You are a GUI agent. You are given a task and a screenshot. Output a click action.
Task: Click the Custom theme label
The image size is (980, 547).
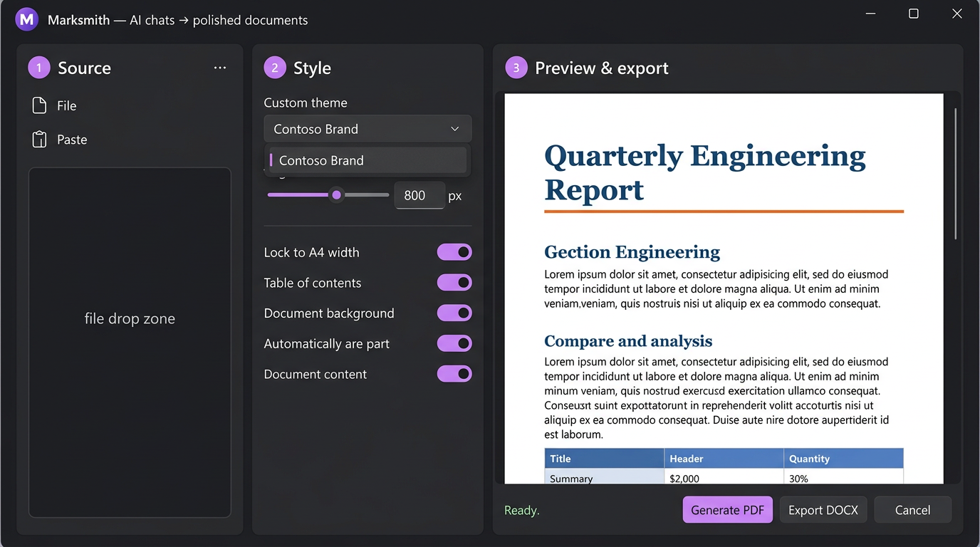click(306, 103)
